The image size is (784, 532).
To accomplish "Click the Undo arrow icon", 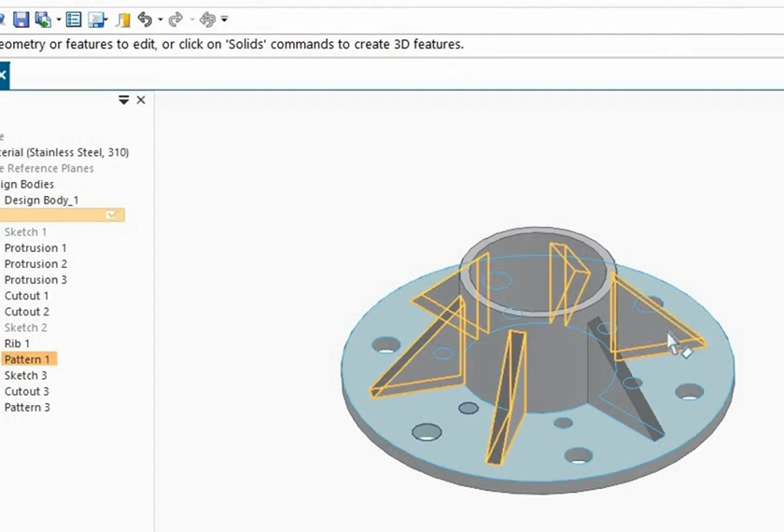I will tap(145, 19).
